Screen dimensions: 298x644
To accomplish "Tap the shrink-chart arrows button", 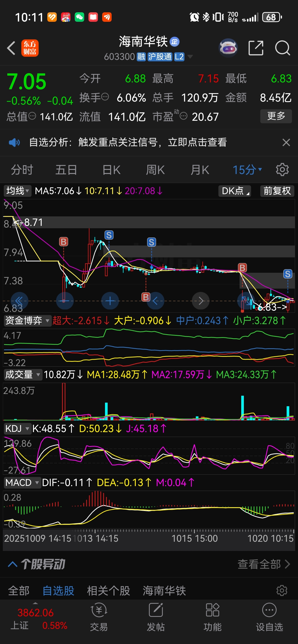I will click(x=246, y=301).
